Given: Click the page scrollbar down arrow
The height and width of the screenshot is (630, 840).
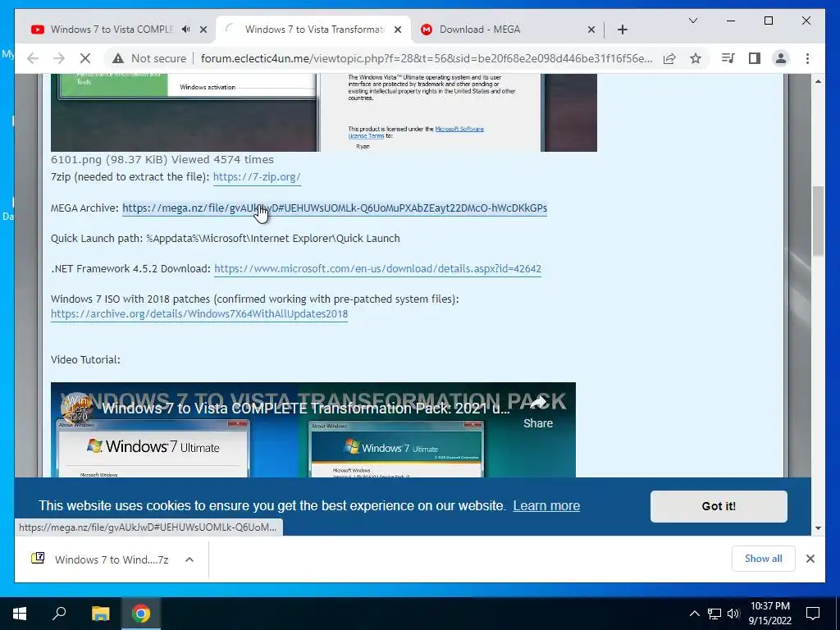Looking at the screenshot, I should [818, 527].
